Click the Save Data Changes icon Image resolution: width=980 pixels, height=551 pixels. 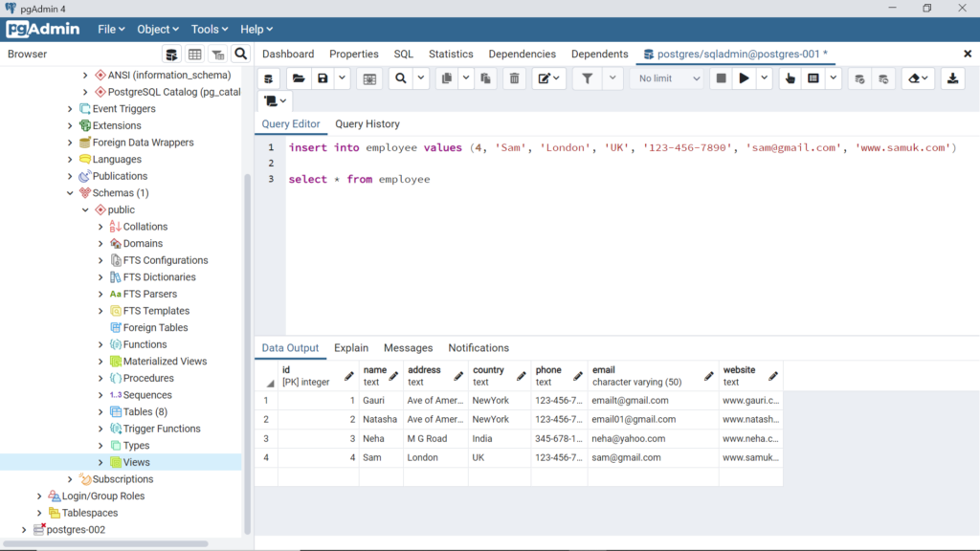tap(369, 78)
